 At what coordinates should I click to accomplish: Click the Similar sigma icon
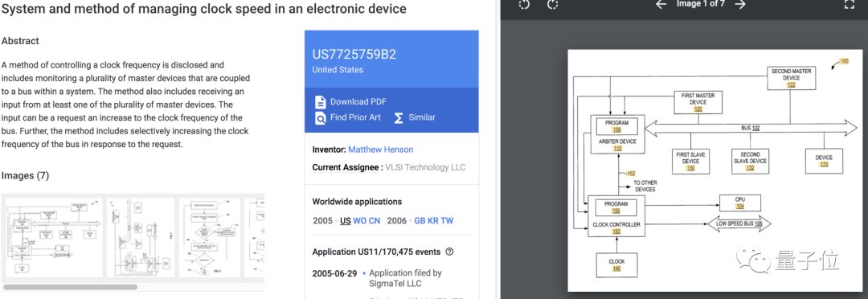tap(398, 118)
